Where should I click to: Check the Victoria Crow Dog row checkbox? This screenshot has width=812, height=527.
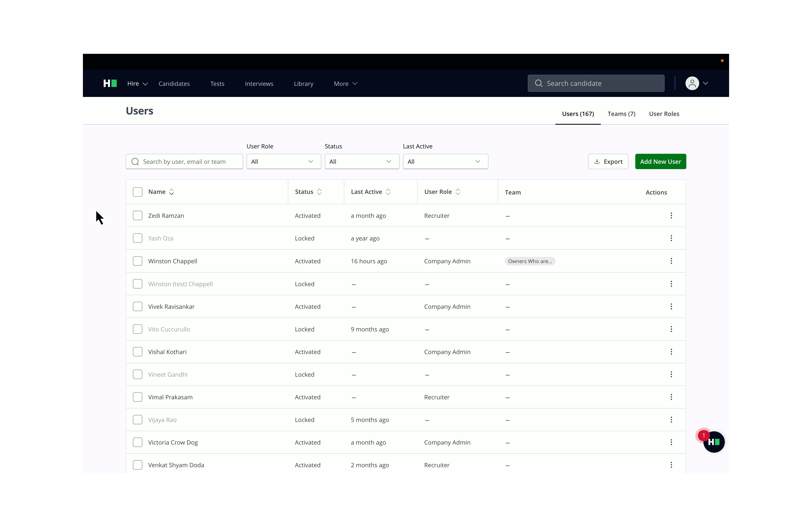(x=137, y=442)
